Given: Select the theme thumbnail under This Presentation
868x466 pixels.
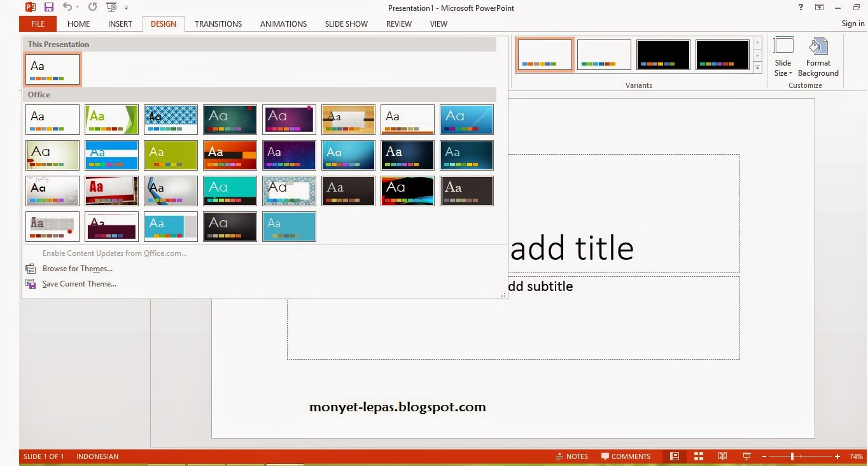Looking at the screenshot, I should click(53, 69).
